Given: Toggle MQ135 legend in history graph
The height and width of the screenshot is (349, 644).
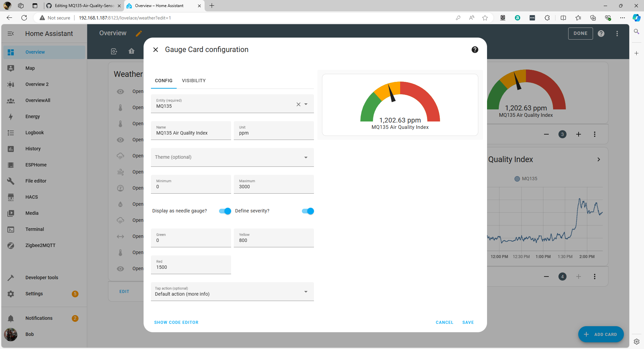Looking at the screenshot, I should point(526,179).
